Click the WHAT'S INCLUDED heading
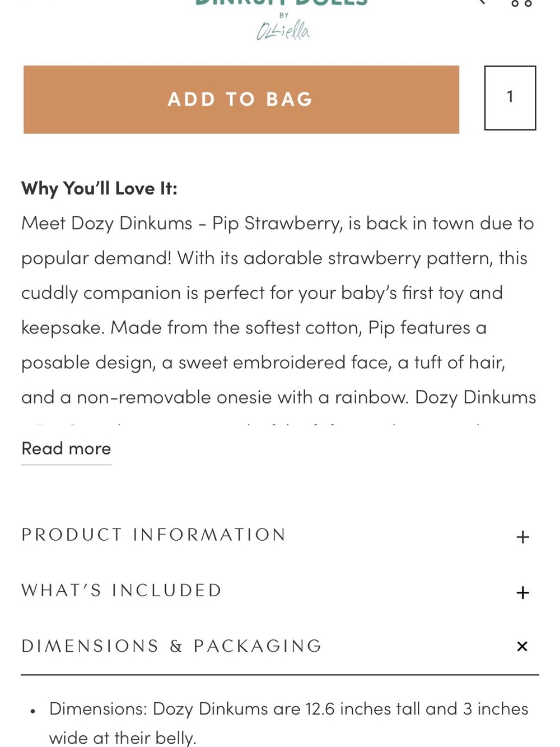This screenshot has height=747, width=560. [x=122, y=590]
